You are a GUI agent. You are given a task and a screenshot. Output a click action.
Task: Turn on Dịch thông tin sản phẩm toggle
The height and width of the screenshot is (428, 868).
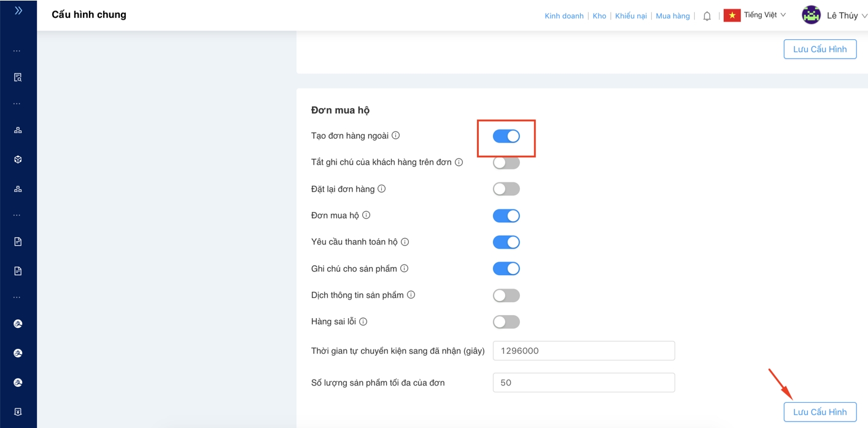pos(506,295)
